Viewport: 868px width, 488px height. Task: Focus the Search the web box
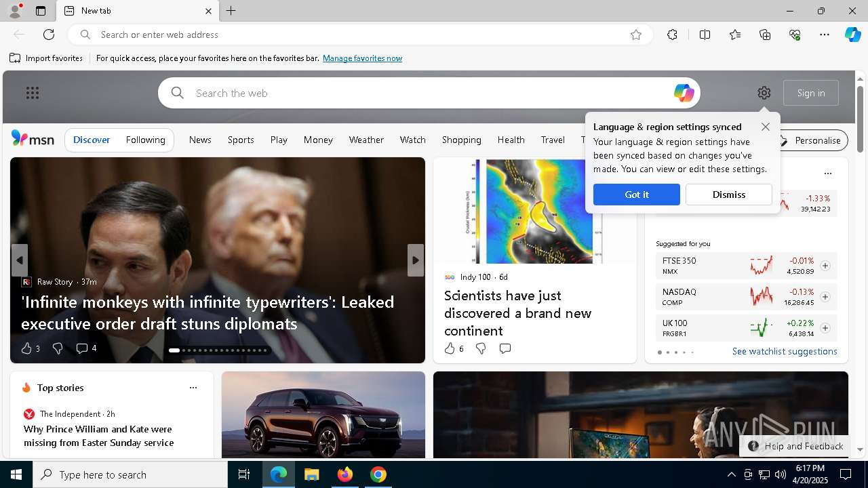pos(429,93)
